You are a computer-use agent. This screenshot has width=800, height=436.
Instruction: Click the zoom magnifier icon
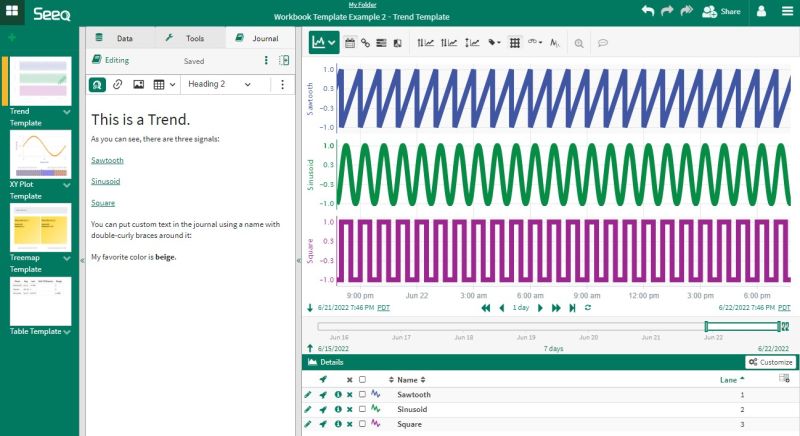[579, 43]
